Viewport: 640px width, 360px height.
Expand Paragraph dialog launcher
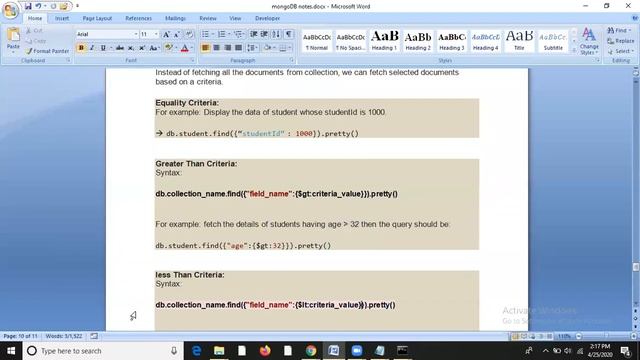pyautogui.click(x=292, y=60)
